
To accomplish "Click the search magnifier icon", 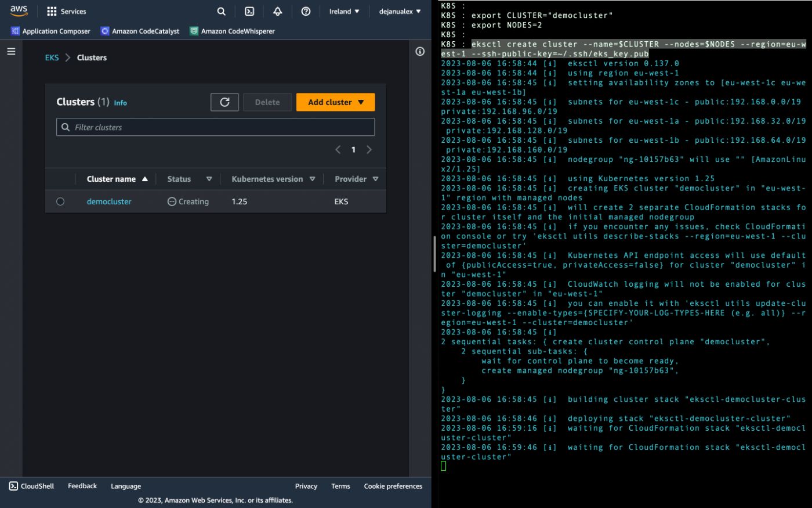I will 221,11.
